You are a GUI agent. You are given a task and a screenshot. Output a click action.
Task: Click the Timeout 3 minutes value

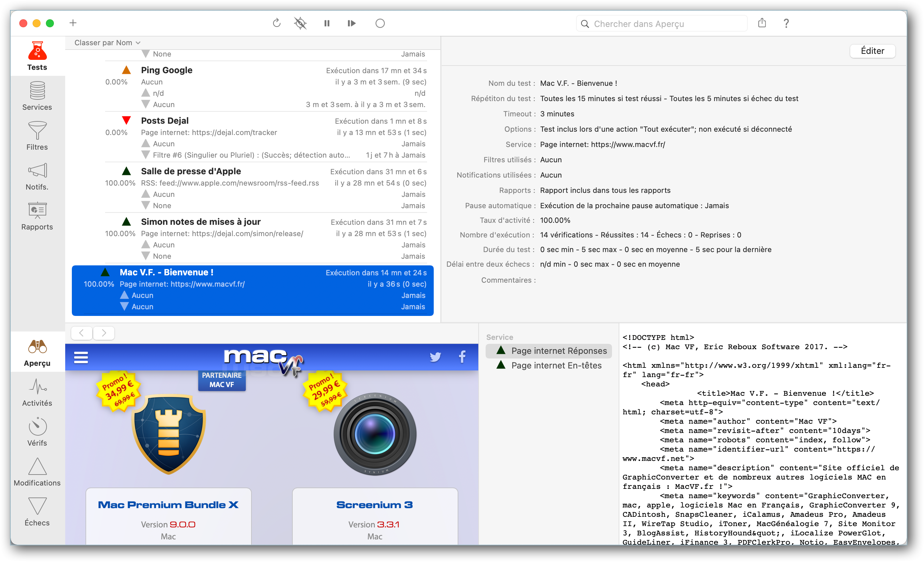tap(557, 114)
